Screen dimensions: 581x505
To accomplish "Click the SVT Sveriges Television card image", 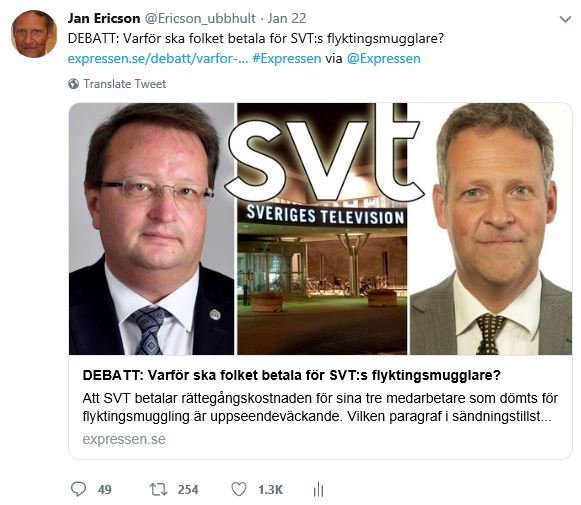I will click(321, 229).
